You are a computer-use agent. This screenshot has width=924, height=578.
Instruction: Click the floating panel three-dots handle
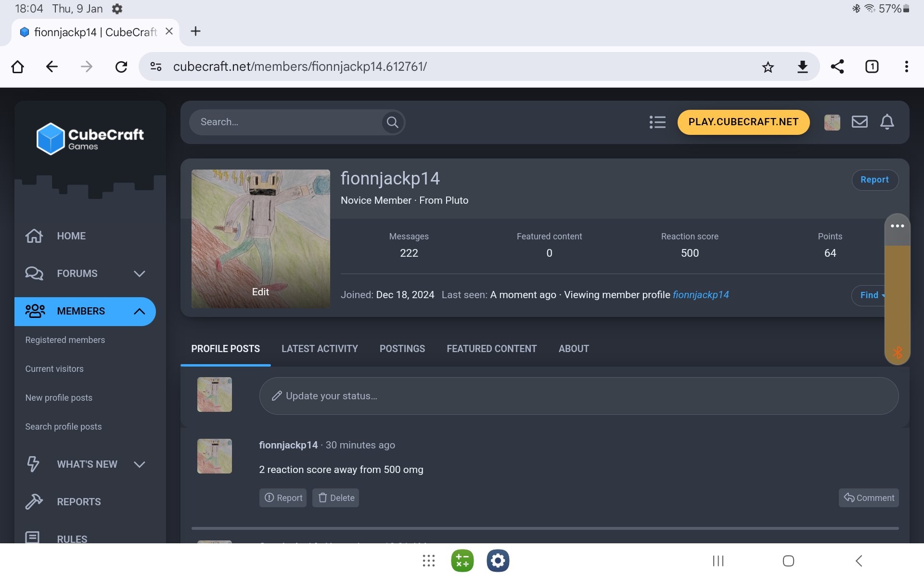[897, 226]
